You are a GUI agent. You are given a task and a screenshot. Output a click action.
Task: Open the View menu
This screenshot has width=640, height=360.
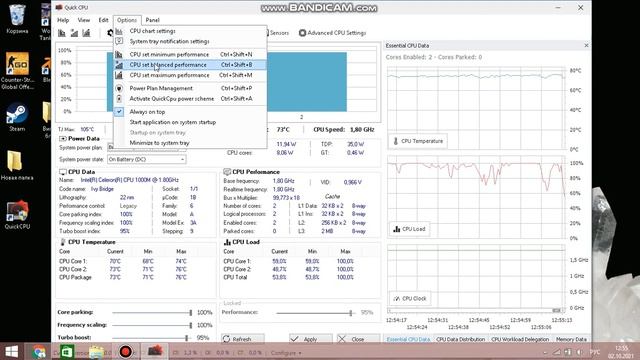[84, 20]
